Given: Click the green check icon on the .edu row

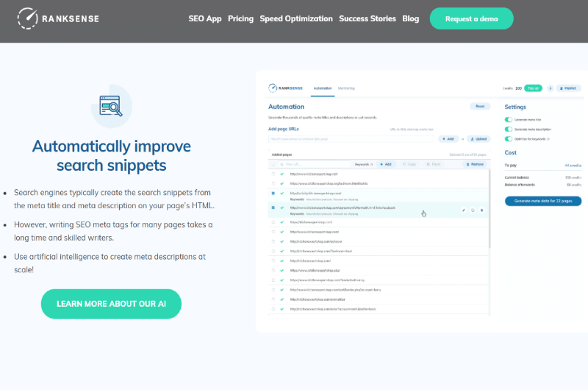Looking at the screenshot, I should pos(282,271).
